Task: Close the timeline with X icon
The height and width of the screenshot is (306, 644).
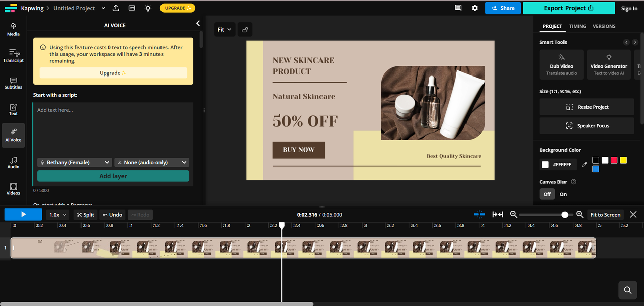Action: pyautogui.click(x=633, y=214)
